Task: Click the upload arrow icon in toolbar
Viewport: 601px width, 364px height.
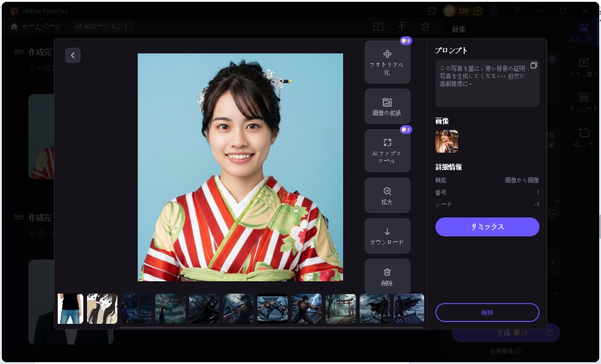Action: (402, 27)
